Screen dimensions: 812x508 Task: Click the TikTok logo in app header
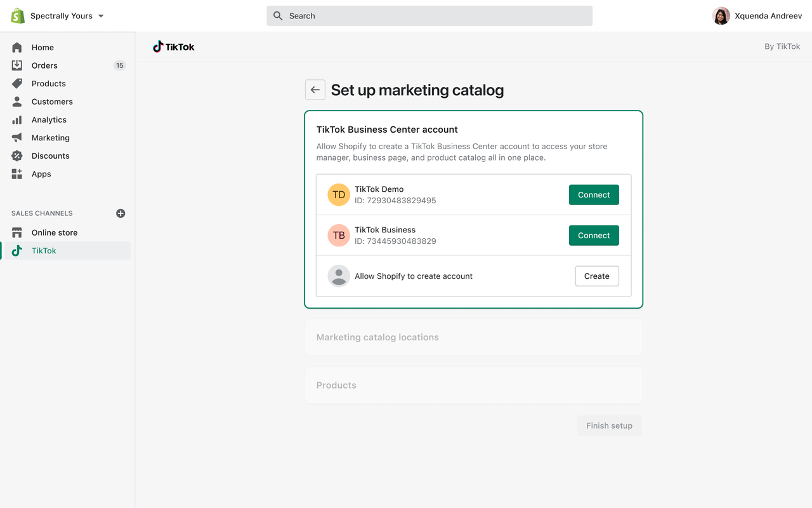[x=174, y=47]
